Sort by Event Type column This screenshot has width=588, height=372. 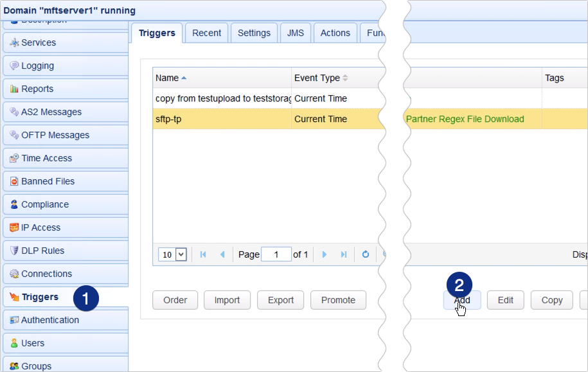[x=317, y=78]
